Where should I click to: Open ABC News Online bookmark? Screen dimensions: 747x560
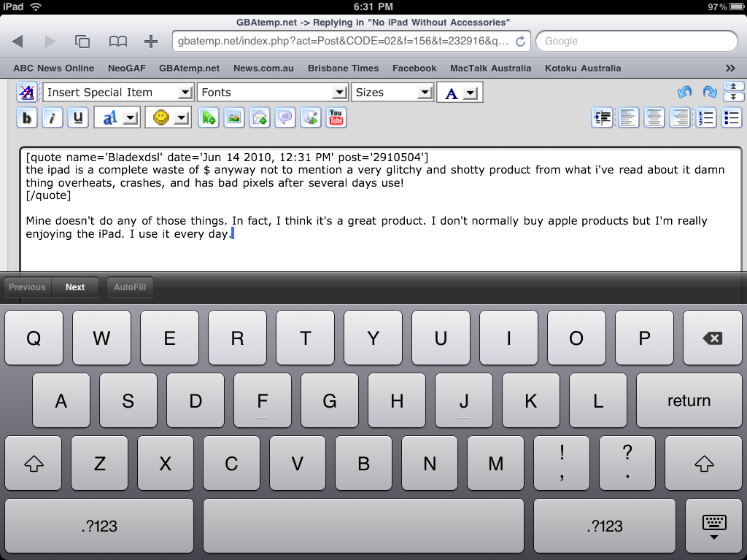pos(54,68)
